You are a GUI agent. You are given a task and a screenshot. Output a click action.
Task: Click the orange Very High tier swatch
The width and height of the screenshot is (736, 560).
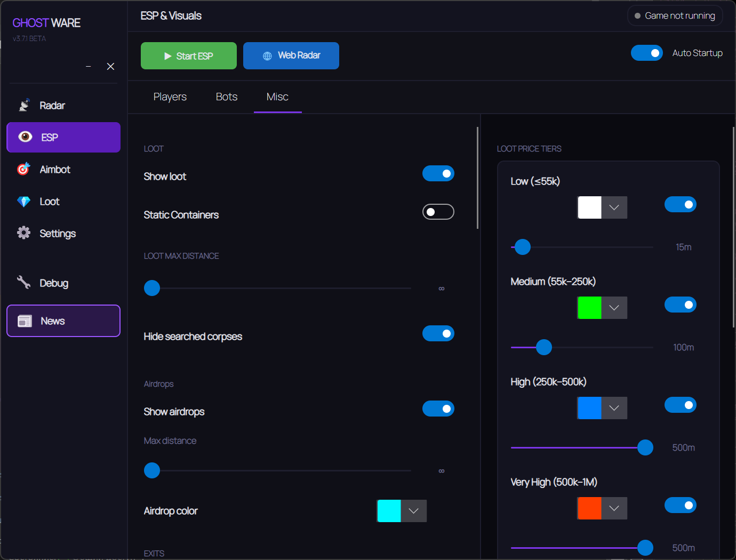590,508
